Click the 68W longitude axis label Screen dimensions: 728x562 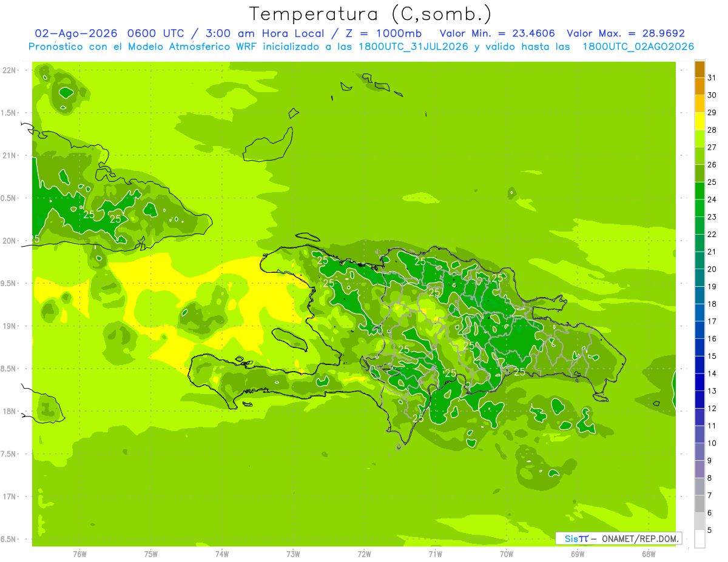pos(649,554)
